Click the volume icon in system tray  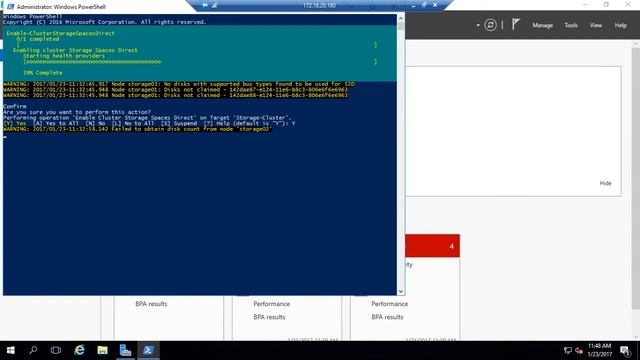[578, 350]
